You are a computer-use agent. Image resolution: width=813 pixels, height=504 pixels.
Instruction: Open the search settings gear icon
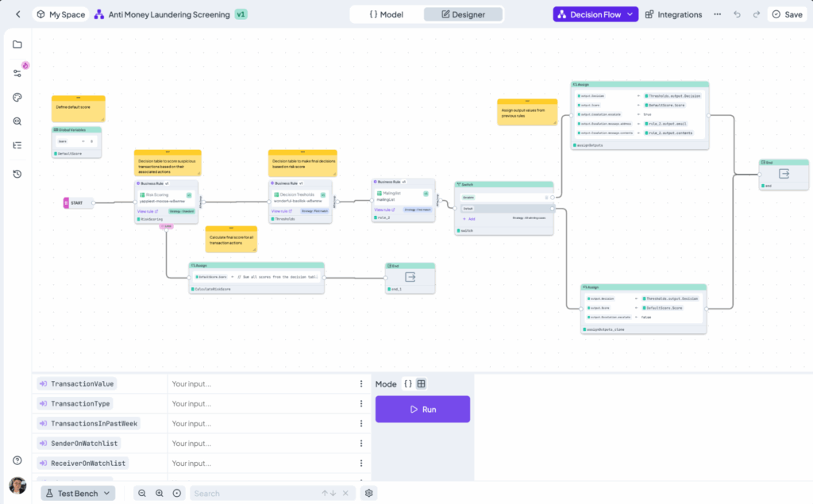coord(368,493)
